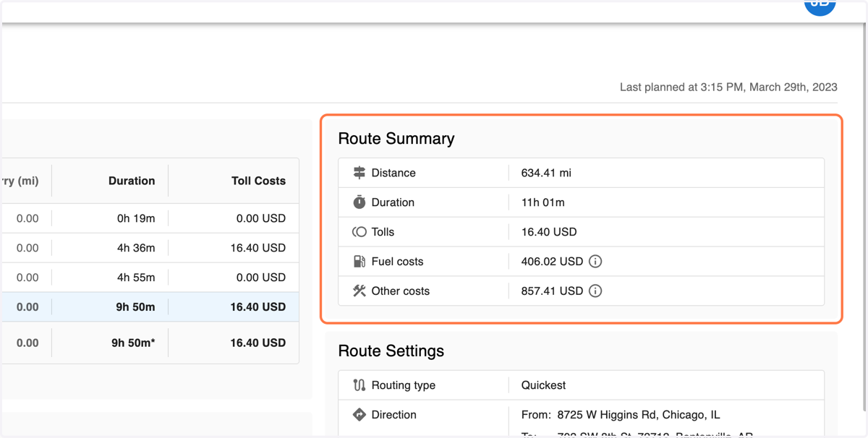This screenshot has width=868, height=438.
Task: Click the Other costs row label
Action: [x=401, y=291]
